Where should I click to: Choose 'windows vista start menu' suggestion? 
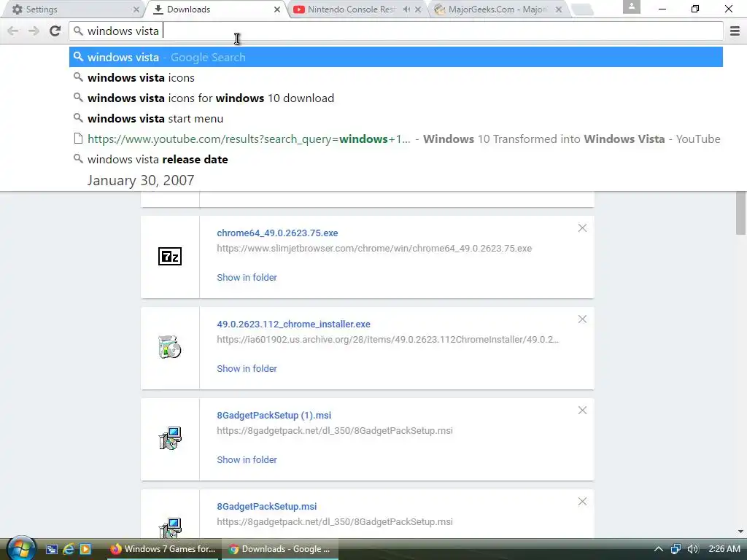click(396, 119)
